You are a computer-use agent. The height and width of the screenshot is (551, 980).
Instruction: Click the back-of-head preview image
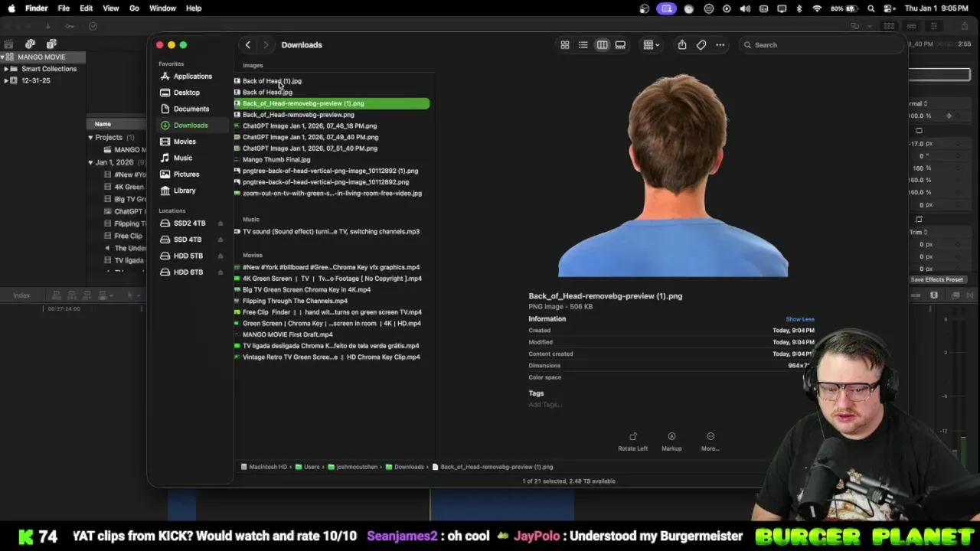(673, 175)
